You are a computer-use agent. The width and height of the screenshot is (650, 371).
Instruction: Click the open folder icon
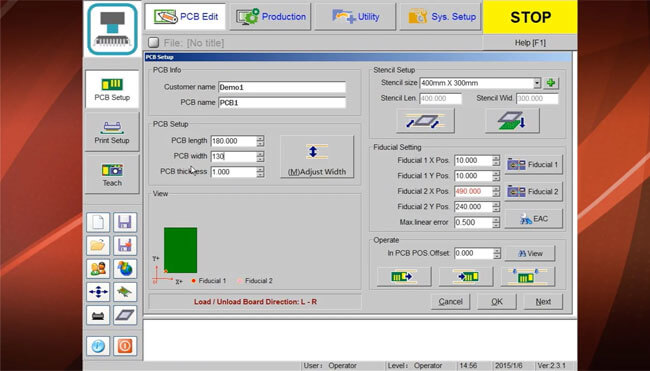pyautogui.click(x=98, y=245)
